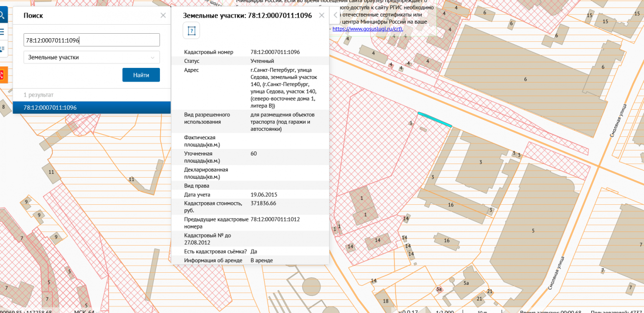The image size is (644, 313).
Task: Close the Поиск search panel
Action: (163, 16)
